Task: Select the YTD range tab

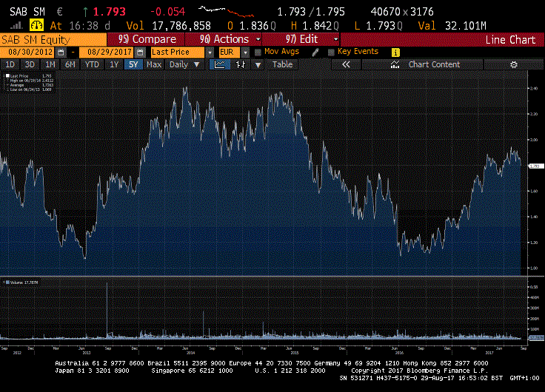Action: (x=92, y=64)
